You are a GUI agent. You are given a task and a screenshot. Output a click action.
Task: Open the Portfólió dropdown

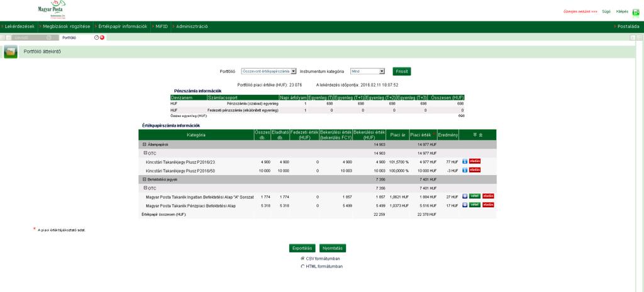coord(269,71)
